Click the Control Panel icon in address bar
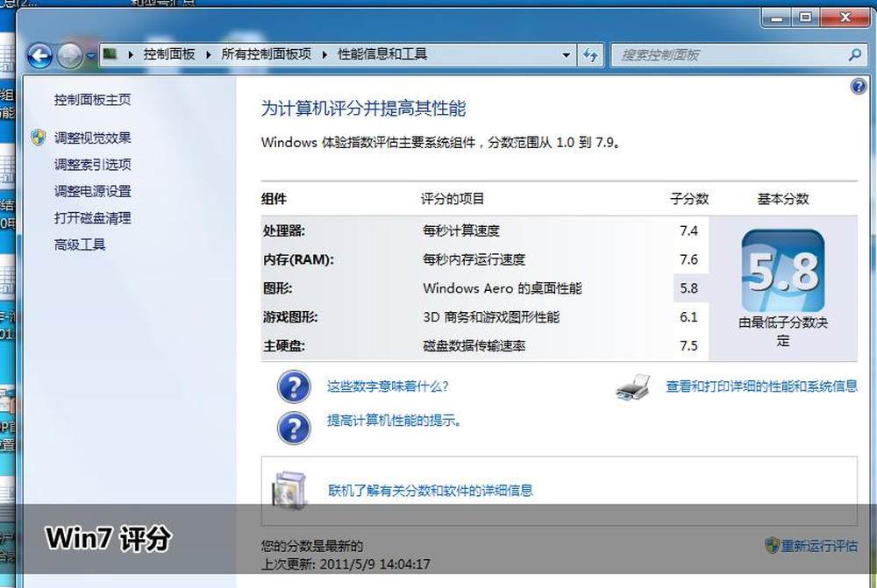This screenshot has width=877, height=588. tap(111, 54)
